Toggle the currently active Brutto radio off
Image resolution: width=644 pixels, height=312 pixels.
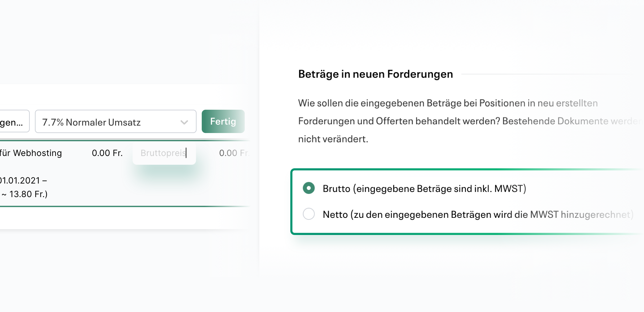(309, 188)
